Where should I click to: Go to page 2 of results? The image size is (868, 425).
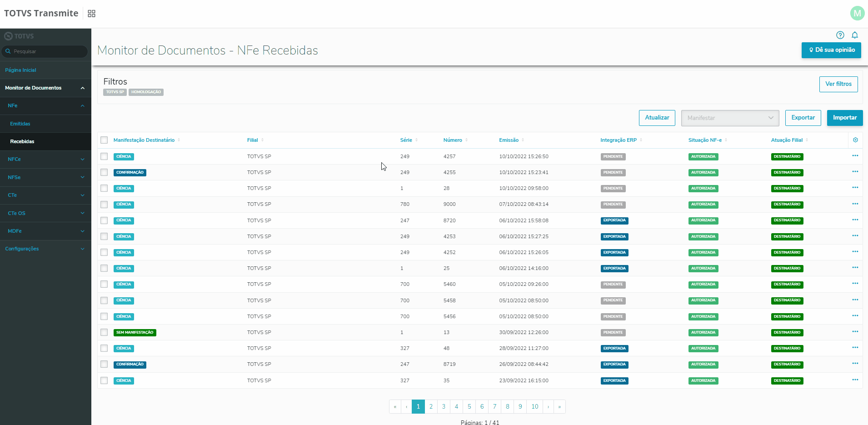tap(431, 406)
